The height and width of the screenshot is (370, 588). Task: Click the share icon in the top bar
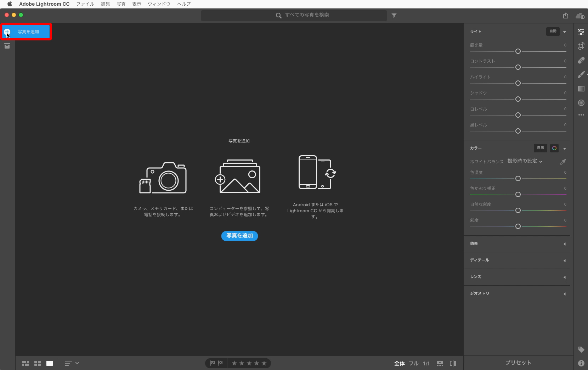pos(566,16)
